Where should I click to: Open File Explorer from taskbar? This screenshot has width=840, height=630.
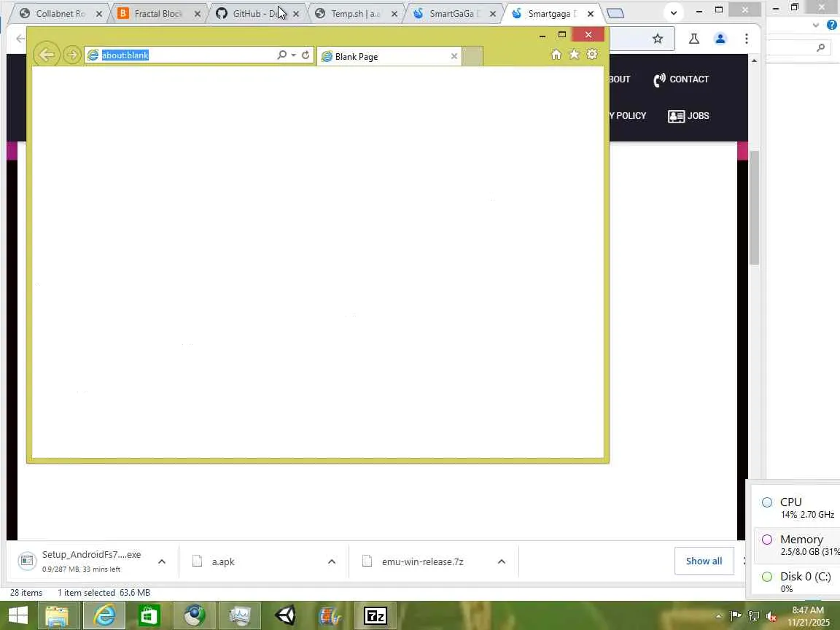[58, 615]
